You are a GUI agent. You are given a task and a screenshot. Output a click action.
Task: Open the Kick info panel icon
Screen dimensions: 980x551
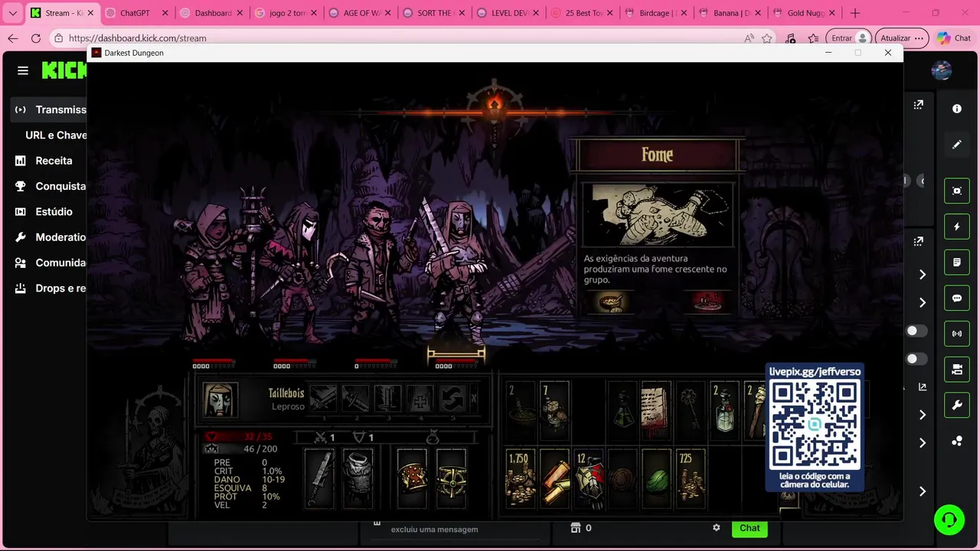(x=956, y=109)
